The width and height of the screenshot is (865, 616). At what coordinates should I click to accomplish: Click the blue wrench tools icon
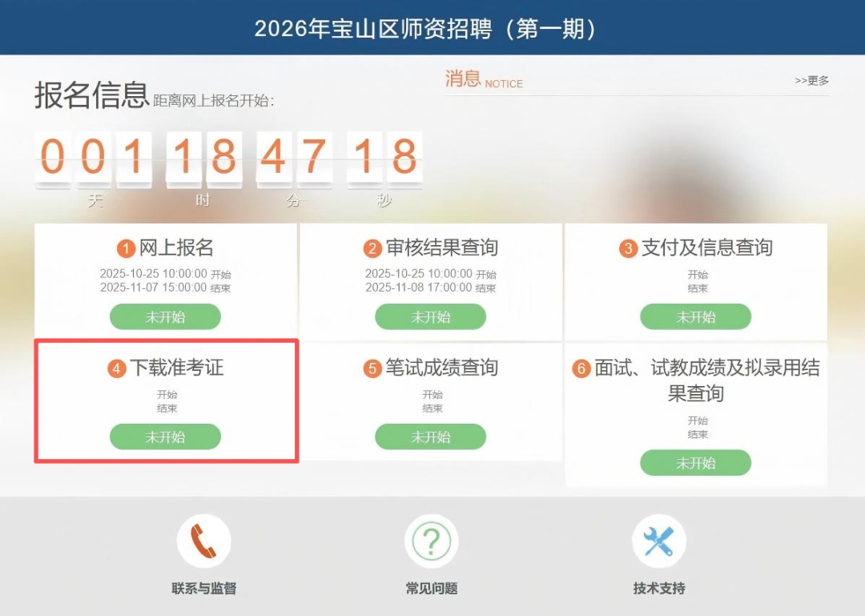click(x=659, y=542)
